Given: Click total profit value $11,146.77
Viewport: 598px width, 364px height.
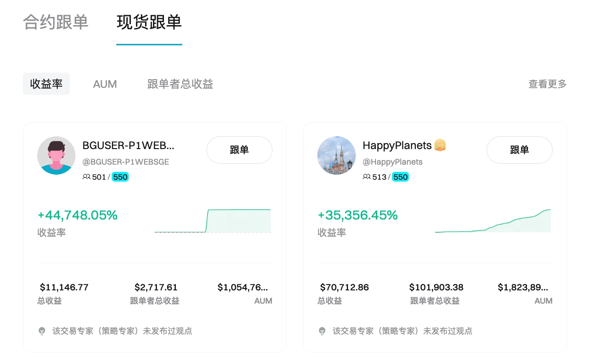Looking at the screenshot, I should click(x=64, y=287).
